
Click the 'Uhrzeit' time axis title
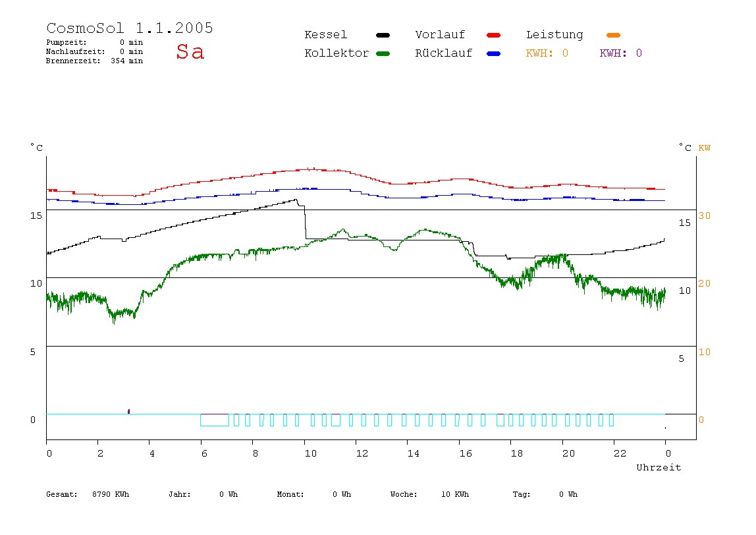tap(659, 467)
